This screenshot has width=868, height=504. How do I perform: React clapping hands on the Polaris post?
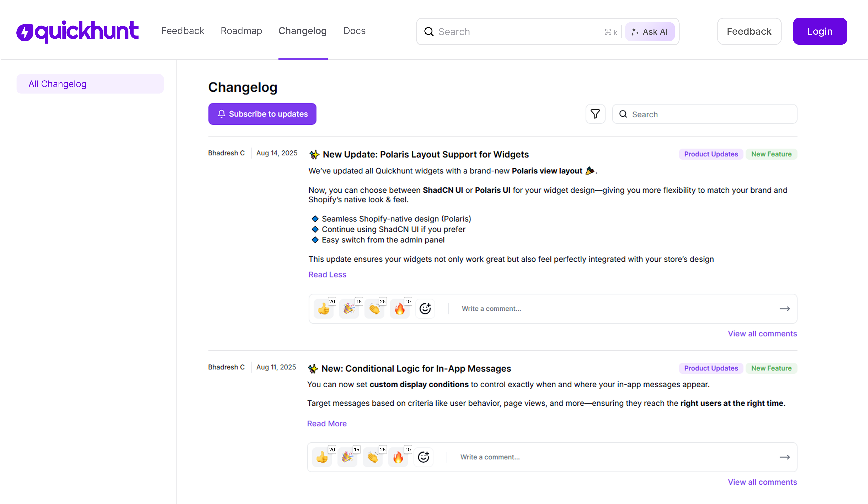click(374, 309)
